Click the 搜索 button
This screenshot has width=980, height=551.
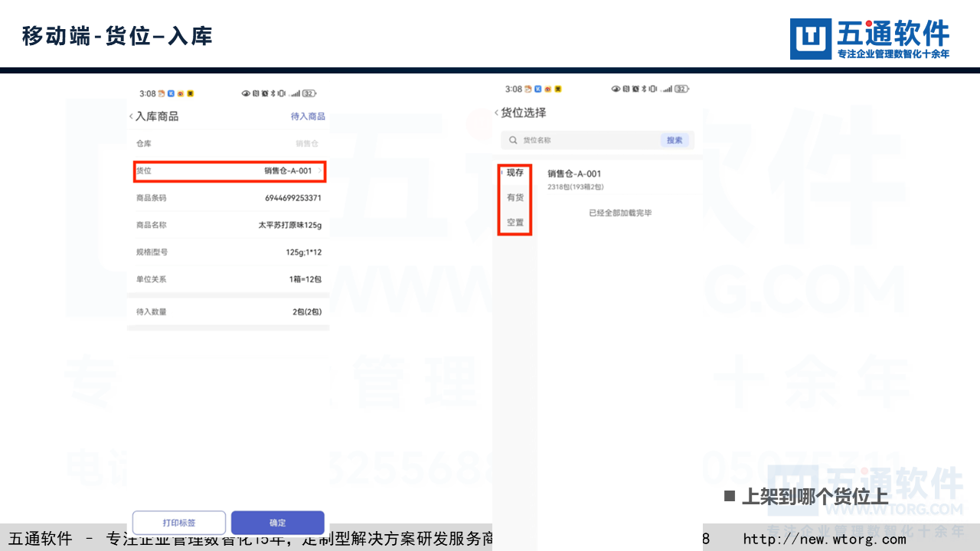[x=675, y=140]
